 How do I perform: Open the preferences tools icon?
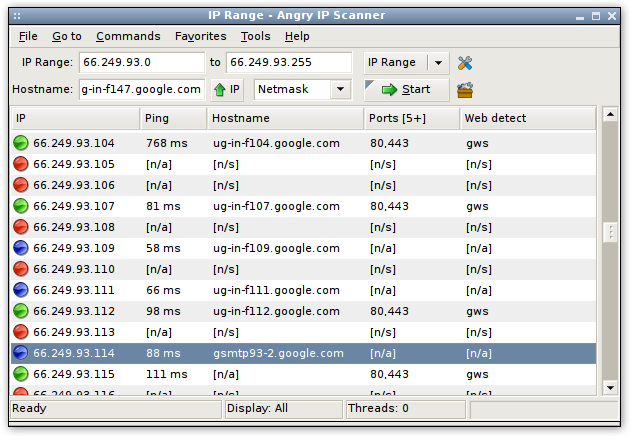point(465,63)
